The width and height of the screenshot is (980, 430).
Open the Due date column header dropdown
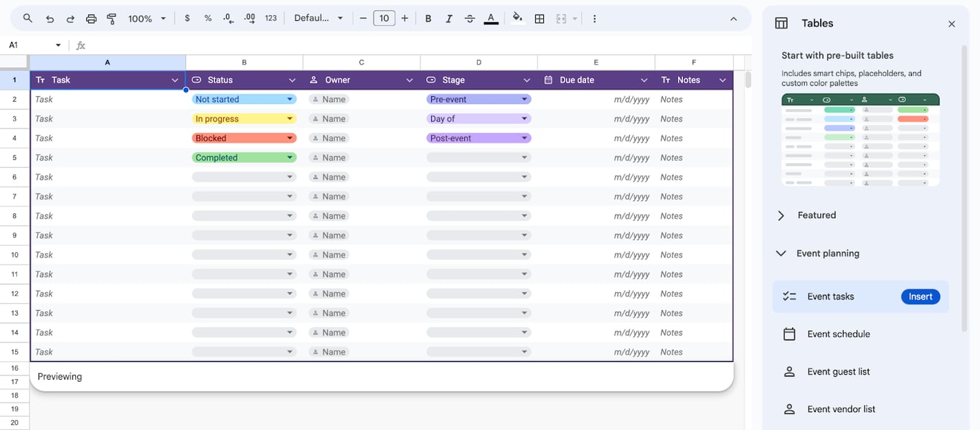pos(644,80)
